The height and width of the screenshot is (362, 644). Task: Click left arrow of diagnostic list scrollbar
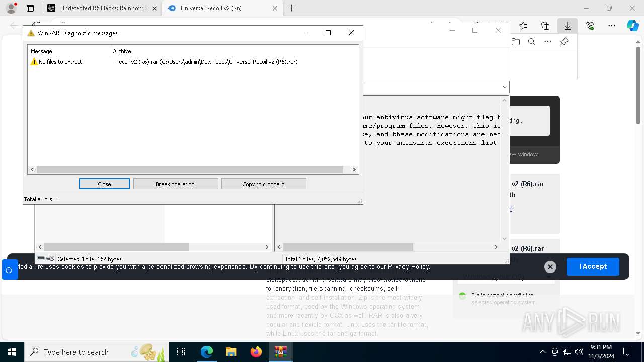[33, 170]
